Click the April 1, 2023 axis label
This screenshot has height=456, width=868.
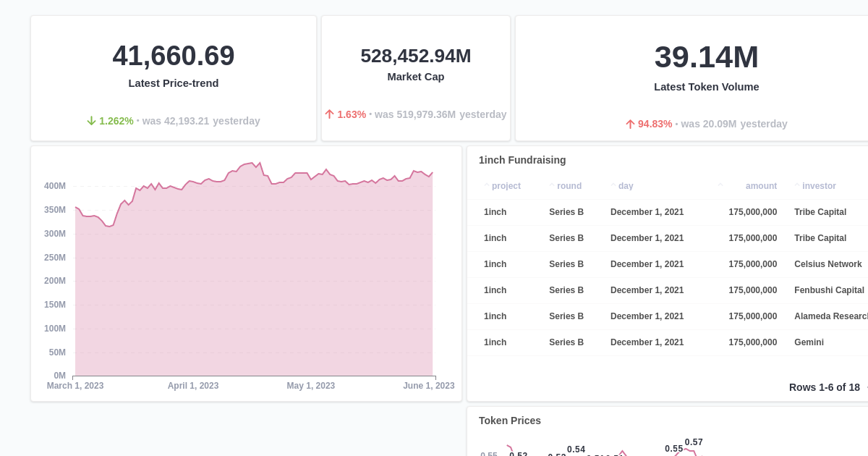[192, 386]
